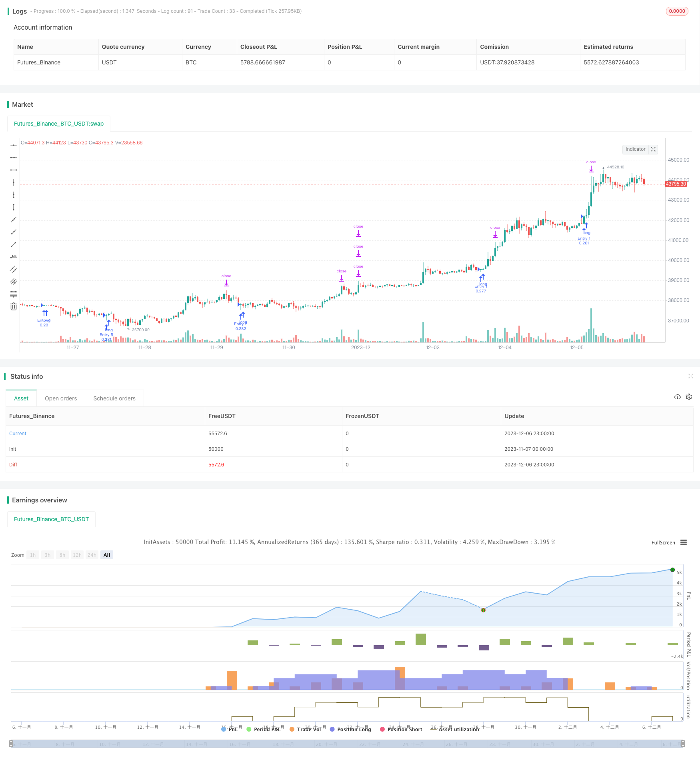
Task: Click the Closeout P&L value 5788.666661987
Action: (262, 62)
